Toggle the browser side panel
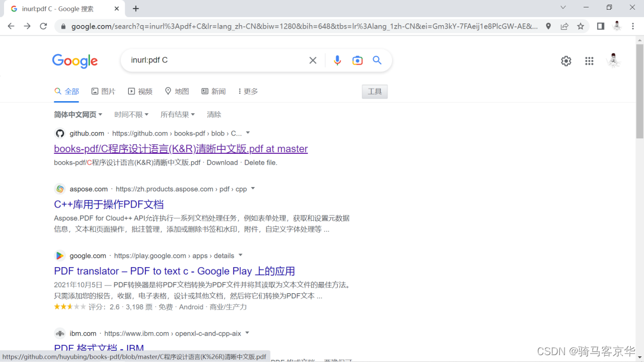The image size is (644, 362). tap(600, 26)
